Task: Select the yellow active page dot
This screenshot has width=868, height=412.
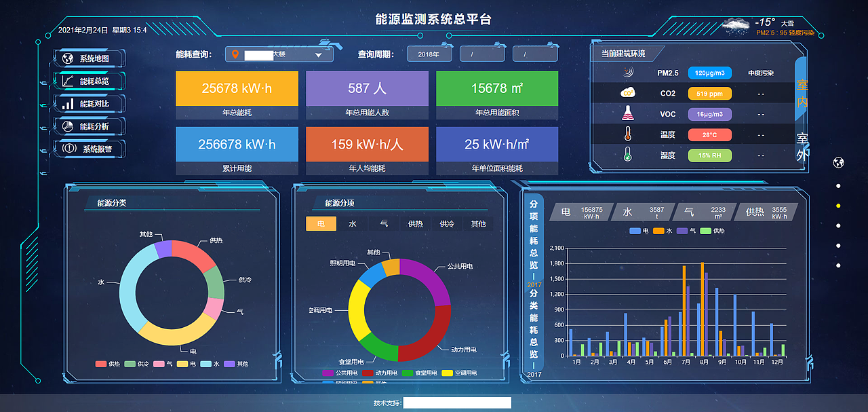Action: coord(838,206)
